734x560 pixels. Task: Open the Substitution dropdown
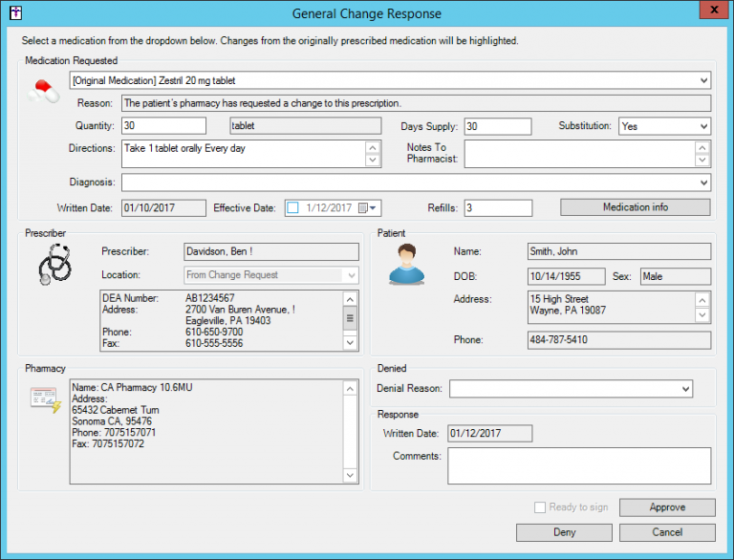tap(703, 126)
